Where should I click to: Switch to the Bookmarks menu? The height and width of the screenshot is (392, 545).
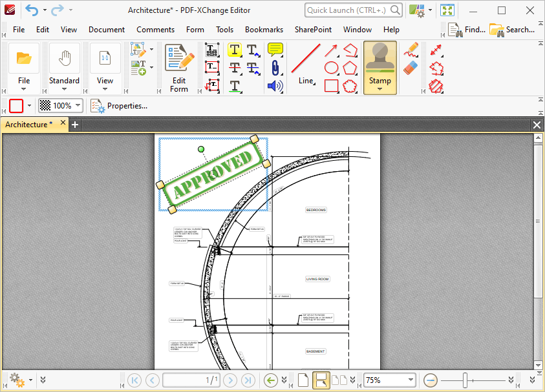264,30
